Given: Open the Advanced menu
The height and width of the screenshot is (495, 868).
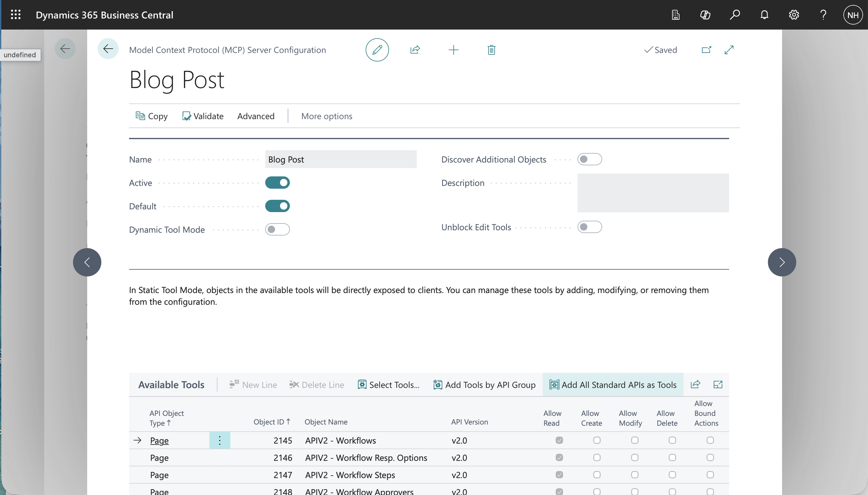Looking at the screenshot, I should tap(256, 116).
